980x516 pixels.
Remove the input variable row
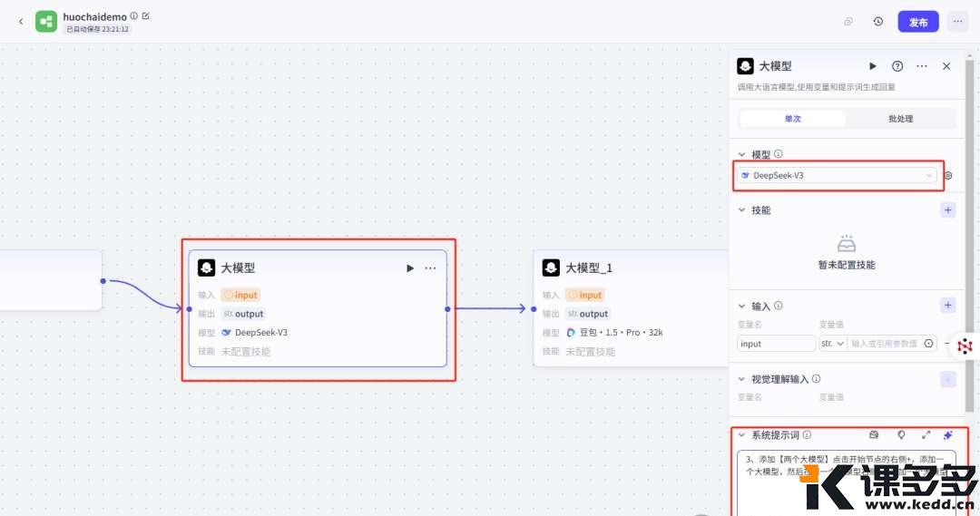pyautogui.click(x=946, y=344)
